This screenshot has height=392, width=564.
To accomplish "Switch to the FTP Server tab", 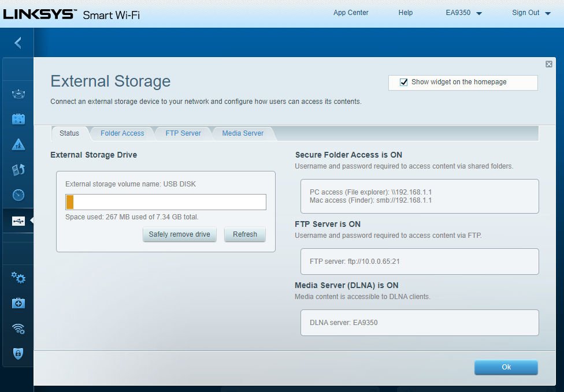I will (183, 133).
